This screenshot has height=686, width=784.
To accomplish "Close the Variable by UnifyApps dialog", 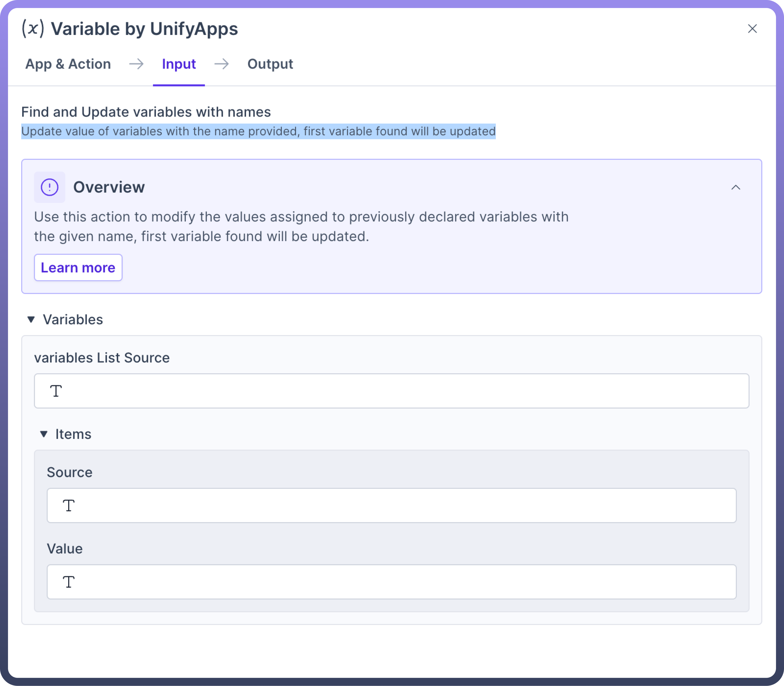I will pos(752,29).
